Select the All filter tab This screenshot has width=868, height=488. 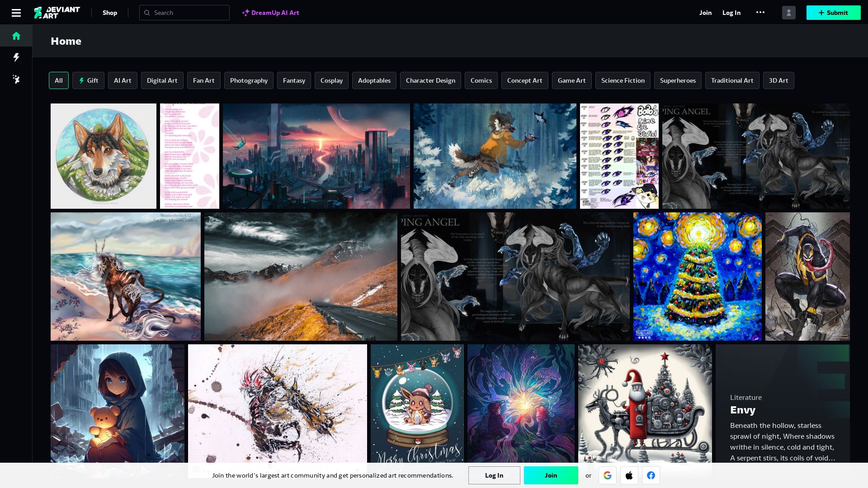[x=58, y=80]
